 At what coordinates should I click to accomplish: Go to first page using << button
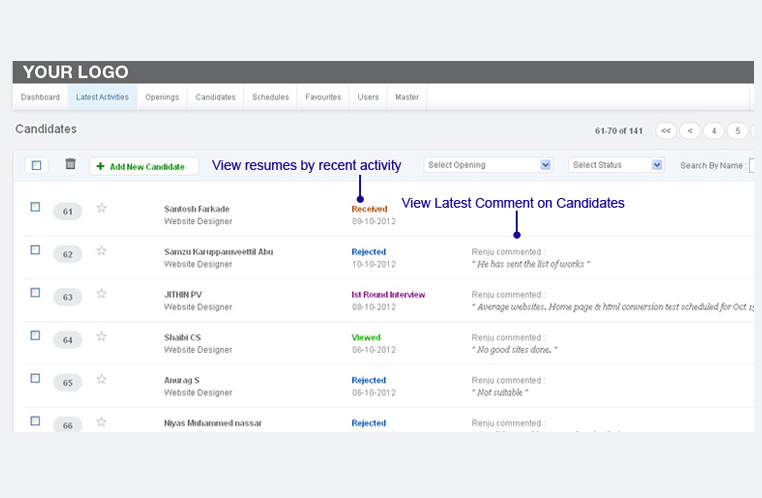pos(666,131)
